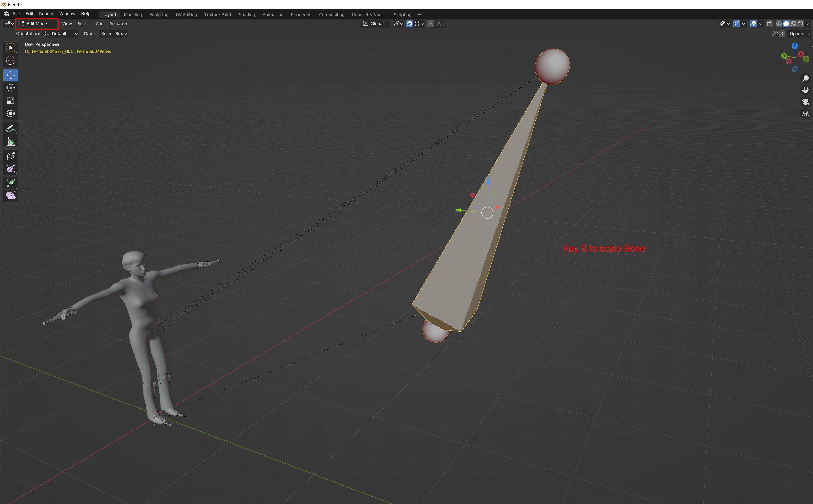Open the File menu
The height and width of the screenshot is (504, 813).
16,14
